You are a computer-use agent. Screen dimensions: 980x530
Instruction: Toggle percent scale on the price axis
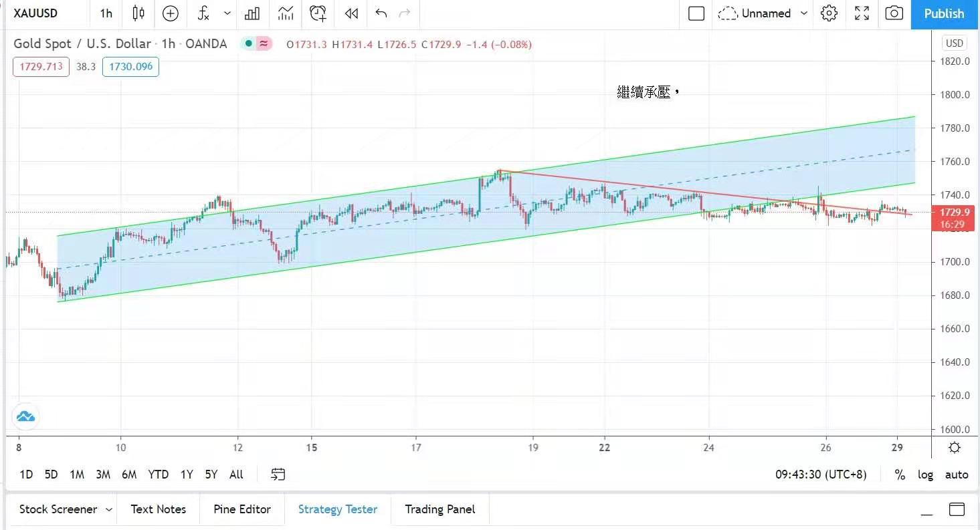tap(900, 475)
